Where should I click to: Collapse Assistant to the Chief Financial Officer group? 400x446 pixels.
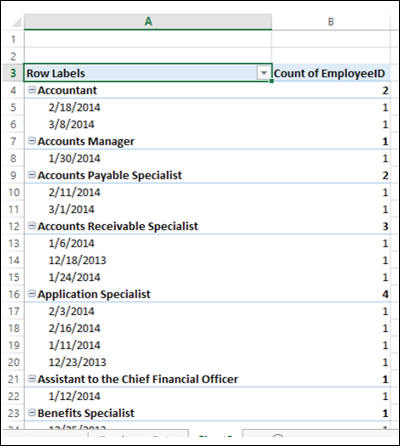[32, 378]
